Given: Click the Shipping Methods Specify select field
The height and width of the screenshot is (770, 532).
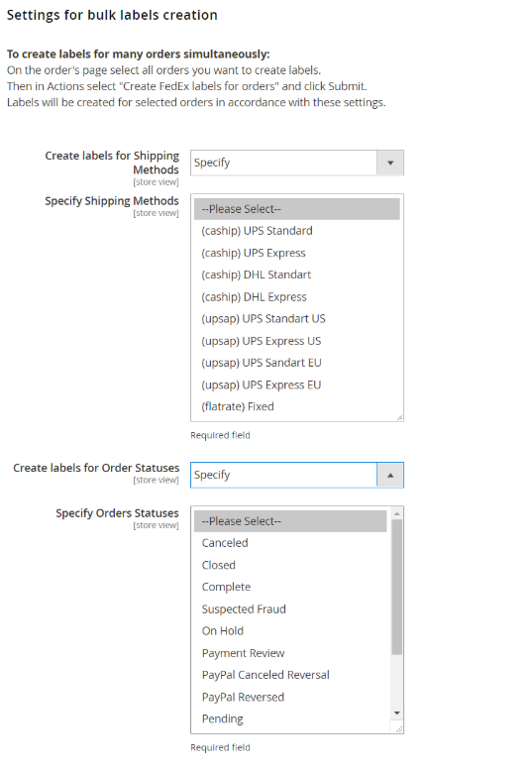Looking at the screenshot, I should (x=297, y=163).
